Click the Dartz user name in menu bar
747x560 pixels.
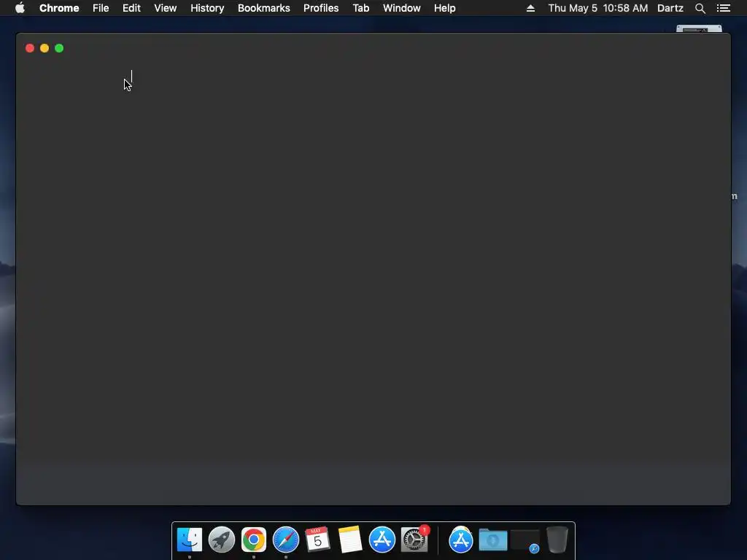click(x=670, y=8)
